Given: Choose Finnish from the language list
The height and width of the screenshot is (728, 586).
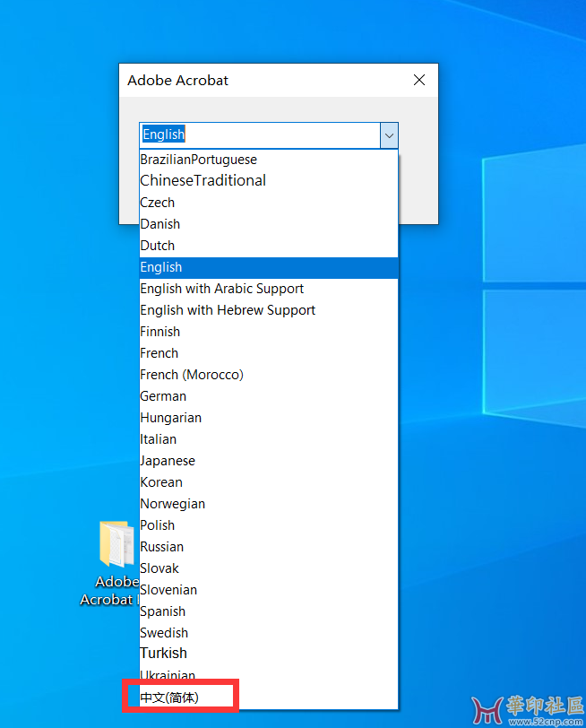Looking at the screenshot, I should (x=269, y=332).
